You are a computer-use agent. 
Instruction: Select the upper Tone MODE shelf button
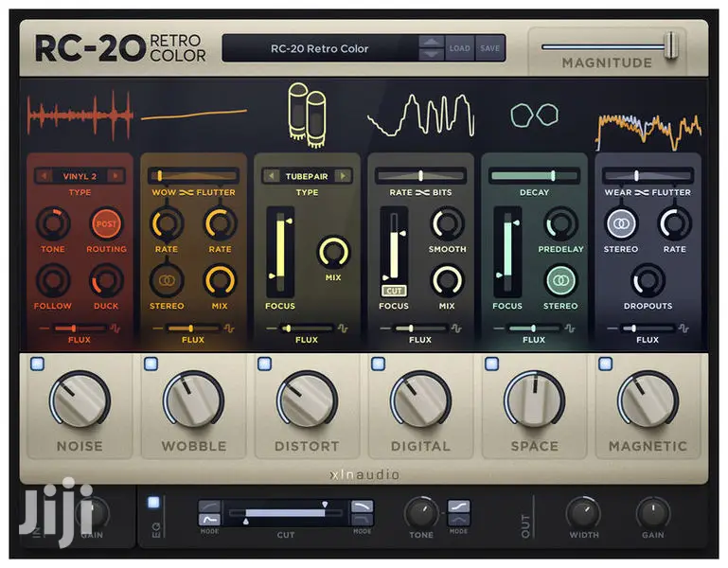[x=459, y=506]
